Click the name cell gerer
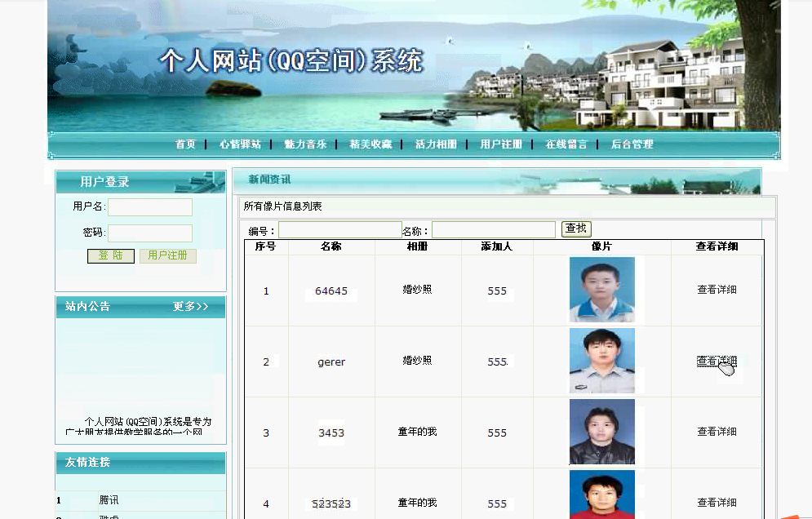This screenshot has height=519, width=812. (331, 362)
